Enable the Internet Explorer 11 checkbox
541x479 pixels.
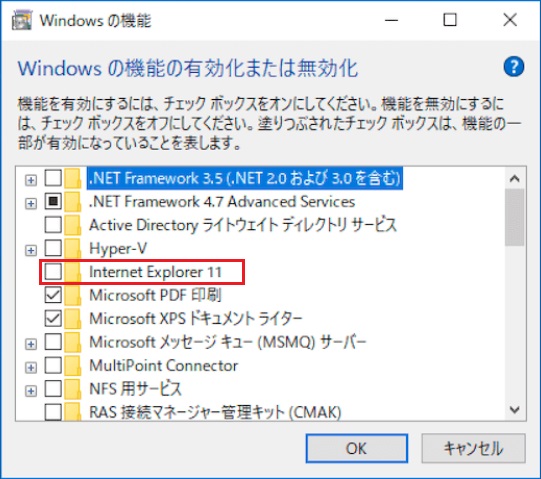[53, 272]
